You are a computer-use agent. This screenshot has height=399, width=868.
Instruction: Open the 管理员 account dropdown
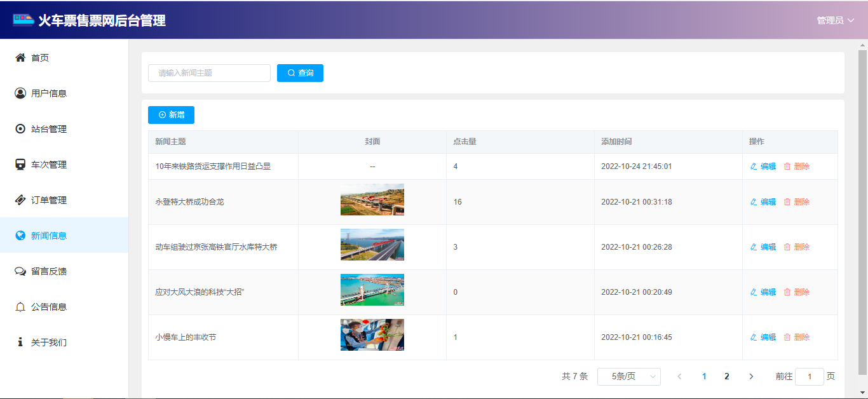click(835, 20)
